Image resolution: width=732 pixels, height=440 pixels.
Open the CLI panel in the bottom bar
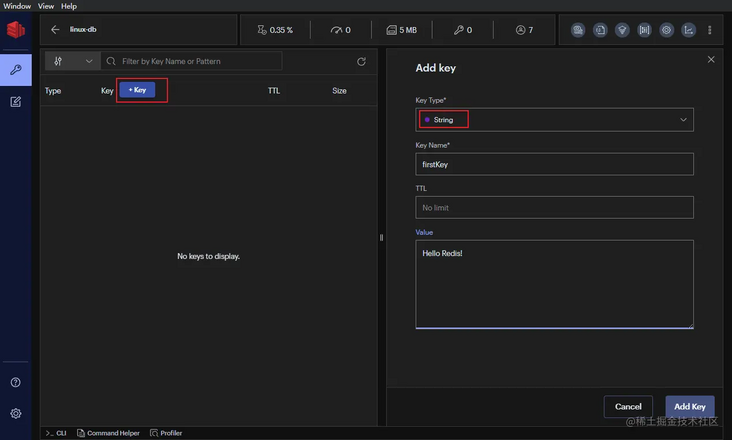(x=56, y=433)
